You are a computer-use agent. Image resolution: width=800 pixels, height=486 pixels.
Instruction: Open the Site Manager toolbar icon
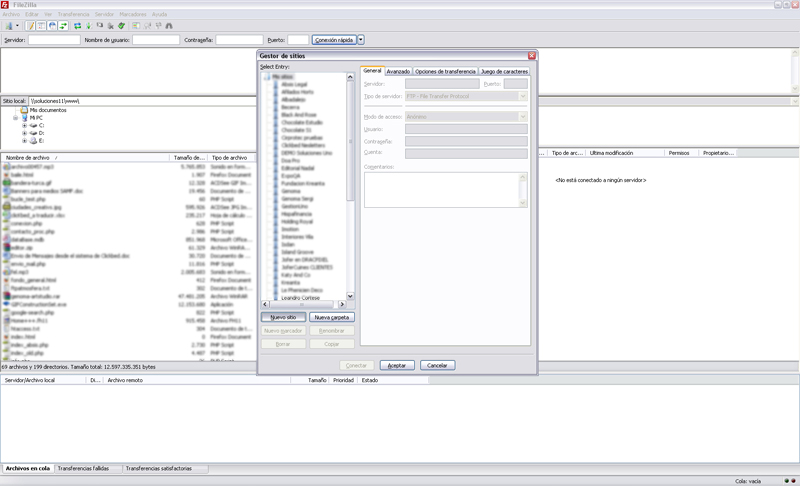[9, 25]
